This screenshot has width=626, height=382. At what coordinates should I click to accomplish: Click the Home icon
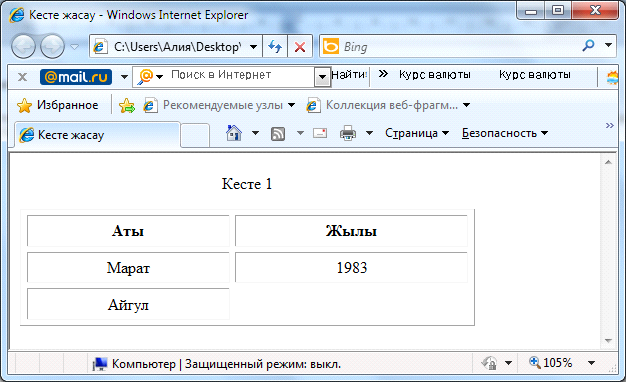point(234,133)
